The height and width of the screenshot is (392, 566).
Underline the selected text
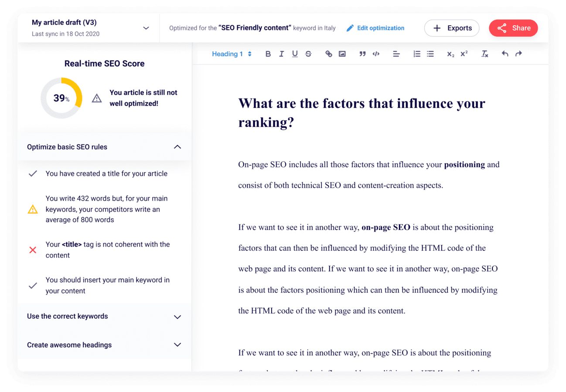295,54
